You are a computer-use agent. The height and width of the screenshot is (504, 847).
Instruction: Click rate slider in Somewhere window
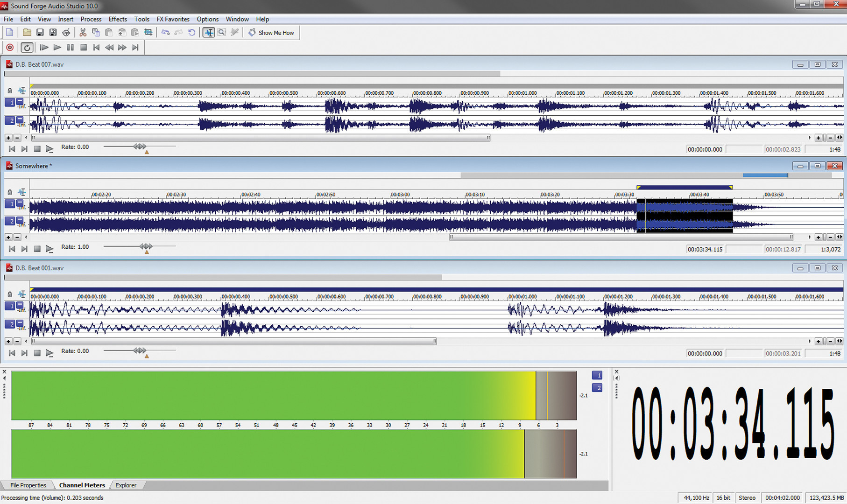pos(146,246)
